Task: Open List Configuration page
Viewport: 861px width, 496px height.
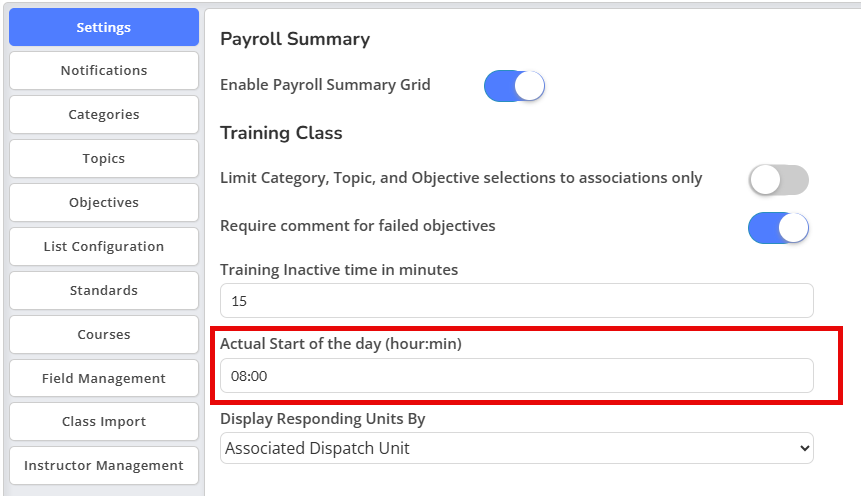Action: [104, 246]
